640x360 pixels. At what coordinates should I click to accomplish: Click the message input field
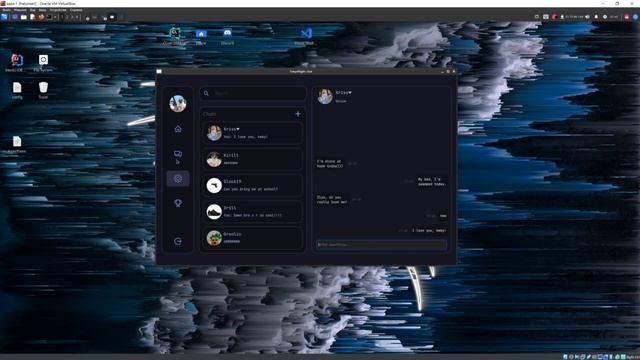(381, 244)
